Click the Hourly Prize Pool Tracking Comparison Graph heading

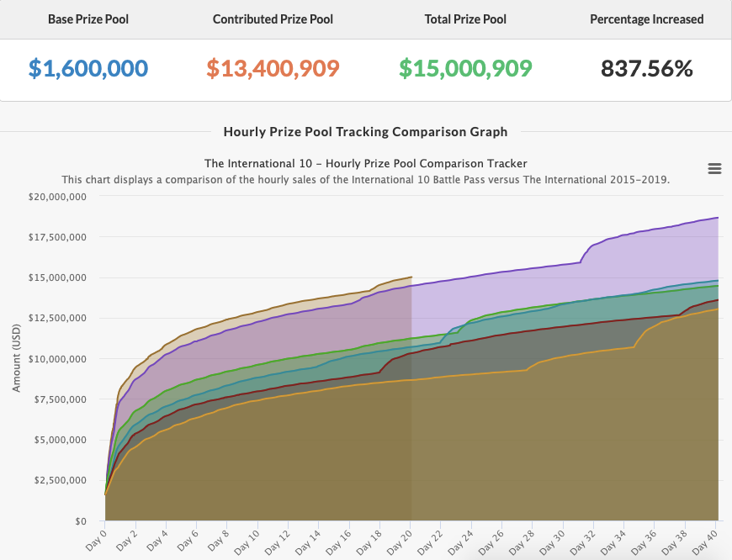[365, 132]
